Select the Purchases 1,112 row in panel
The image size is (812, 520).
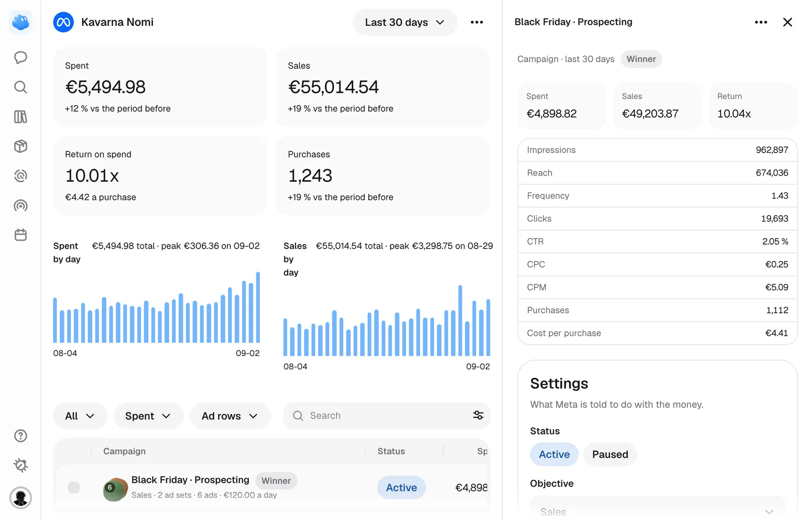(657, 310)
